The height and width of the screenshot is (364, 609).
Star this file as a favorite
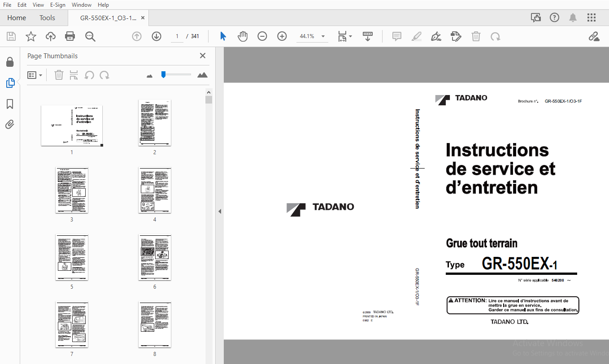(x=31, y=36)
